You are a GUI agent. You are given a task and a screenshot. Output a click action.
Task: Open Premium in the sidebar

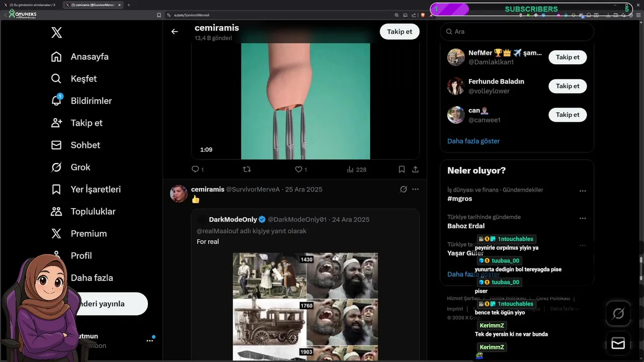(79, 233)
